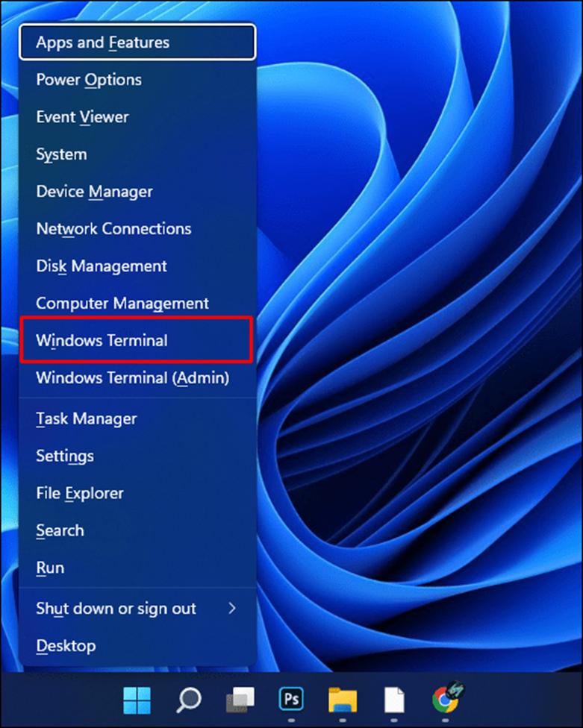The width and height of the screenshot is (583, 728).
Task: Open the taskbar Search magnifier icon
Action: tap(189, 700)
